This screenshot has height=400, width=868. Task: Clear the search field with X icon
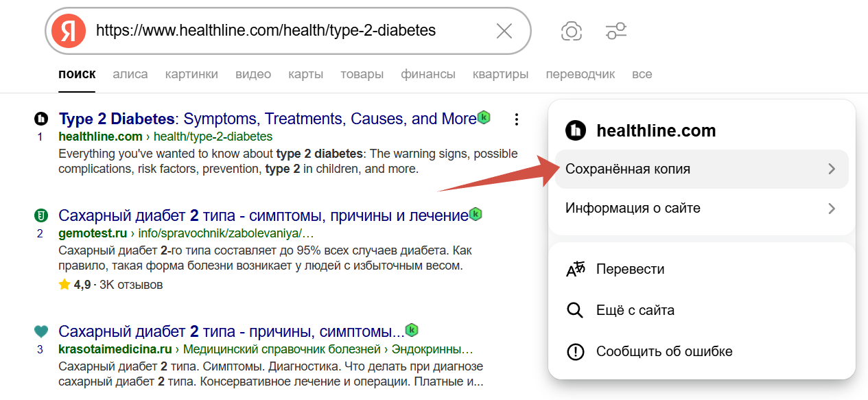click(x=504, y=31)
